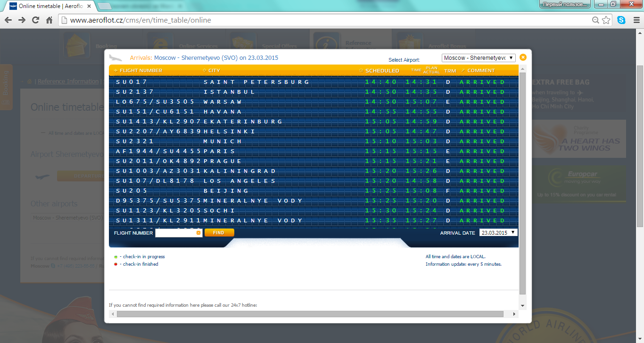Image resolution: width=644 pixels, height=343 pixels.
Task: Click the FIND button
Action: click(x=219, y=232)
